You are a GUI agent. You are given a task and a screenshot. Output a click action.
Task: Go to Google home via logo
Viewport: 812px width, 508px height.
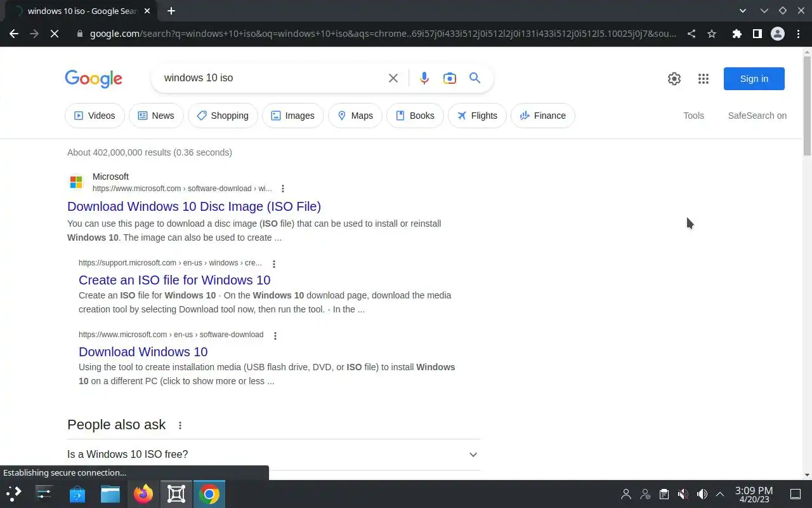pyautogui.click(x=93, y=79)
